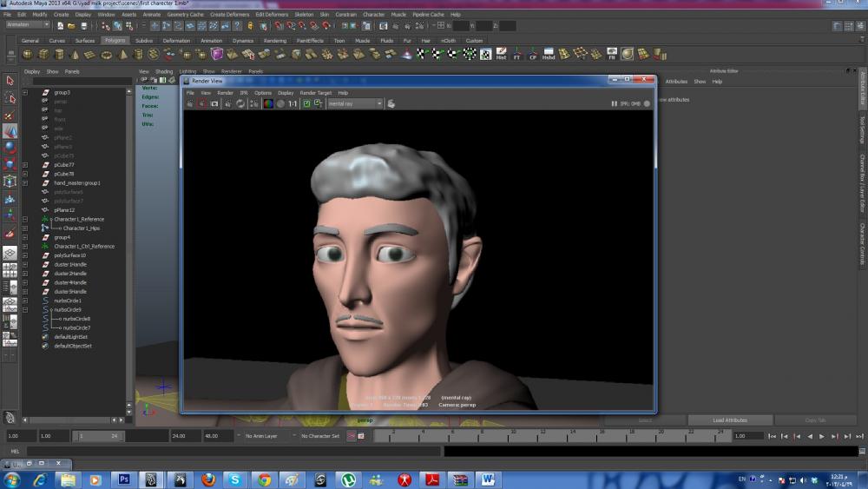Viewport: 868px width, 489px height.
Task: Click the polygon cone shelf icon
Action: click(x=75, y=54)
